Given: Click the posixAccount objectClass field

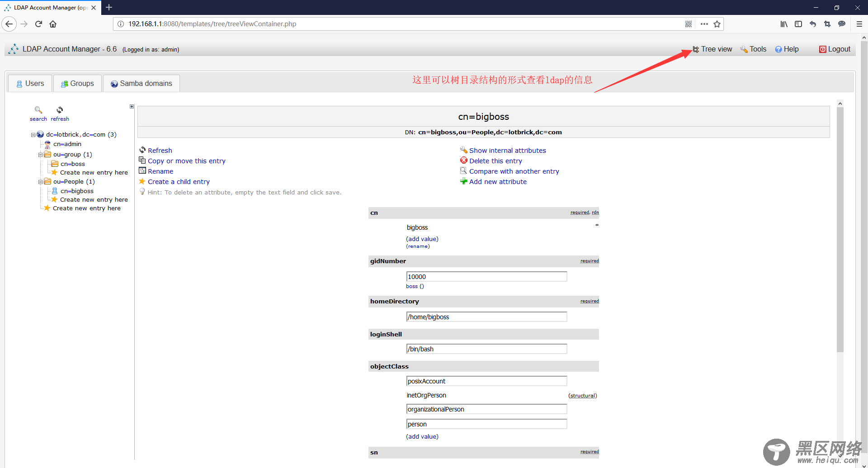Looking at the screenshot, I should (x=486, y=381).
